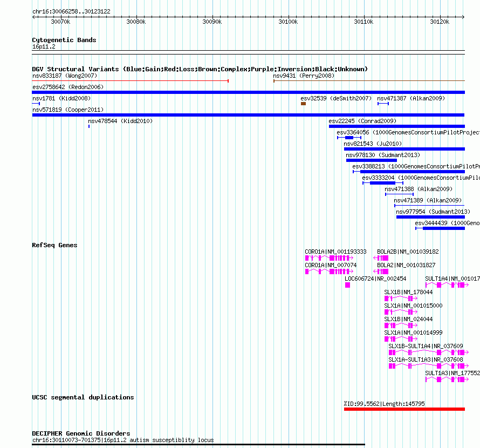This screenshot has width=480, height=448.
Task: Click the brown esv32539 complex variant block
Action: coord(303,104)
